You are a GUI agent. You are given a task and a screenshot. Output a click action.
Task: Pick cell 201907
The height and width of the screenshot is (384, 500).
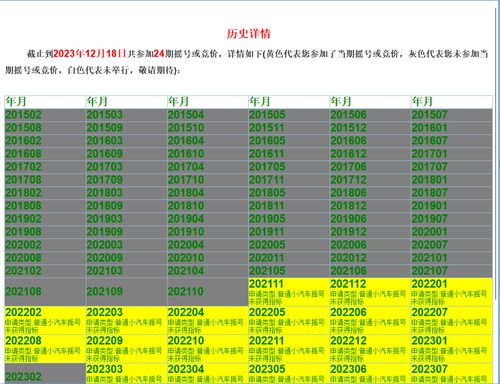click(x=452, y=219)
